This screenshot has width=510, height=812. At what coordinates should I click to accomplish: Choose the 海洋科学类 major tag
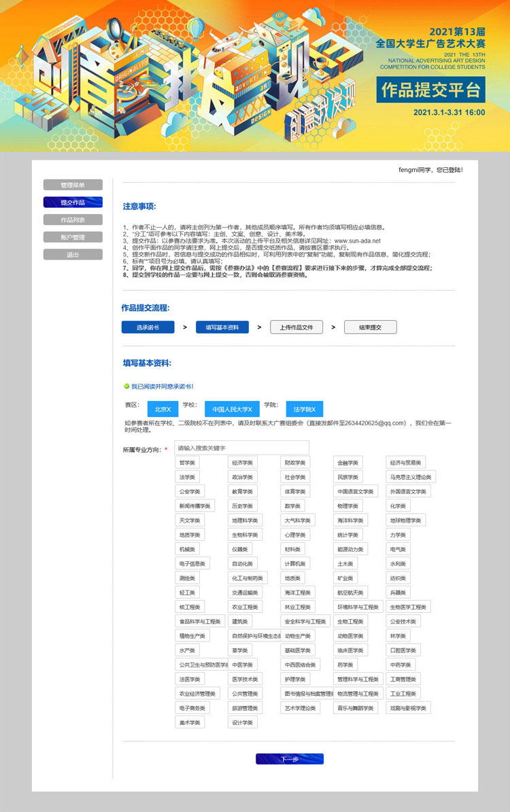point(351,521)
